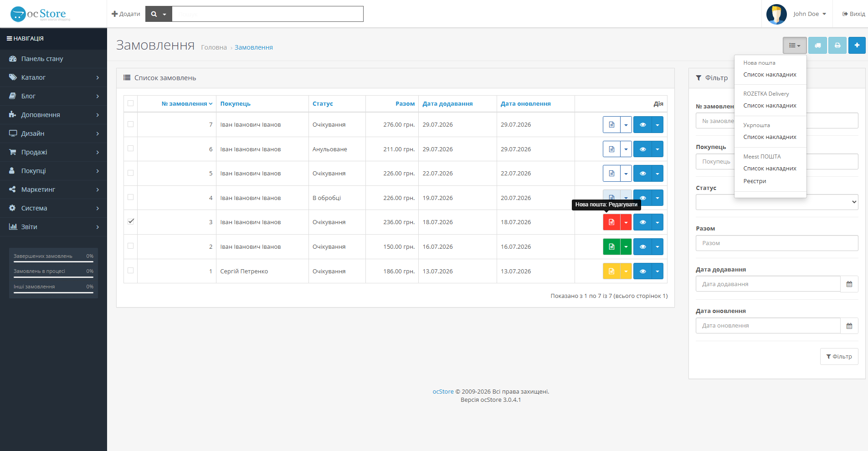
Task: Open the blue action dropdown arrow for order 7
Action: coord(657,125)
